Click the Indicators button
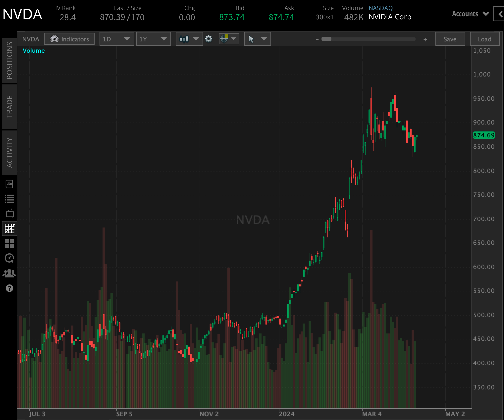This screenshot has width=504, height=420. click(69, 39)
